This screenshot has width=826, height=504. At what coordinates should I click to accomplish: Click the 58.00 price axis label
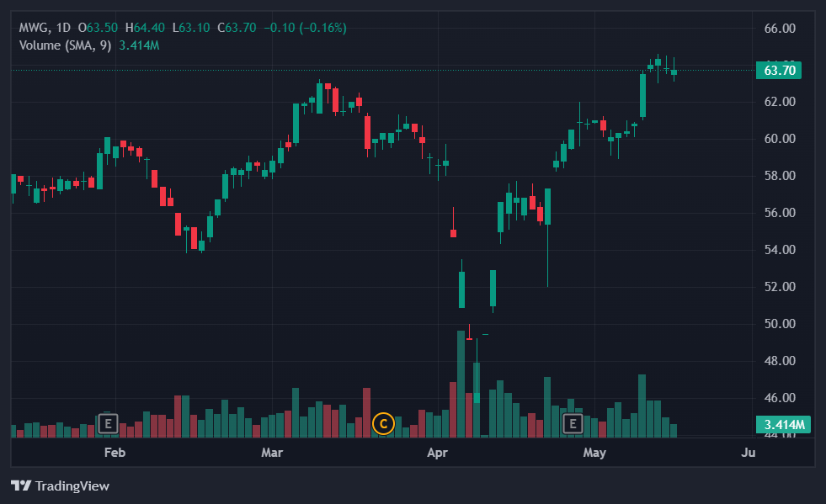(x=780, y=175)
